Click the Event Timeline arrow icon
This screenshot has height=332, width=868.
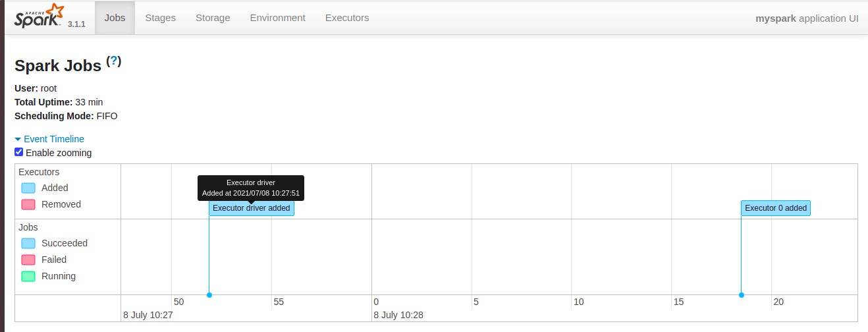point(18,139)
